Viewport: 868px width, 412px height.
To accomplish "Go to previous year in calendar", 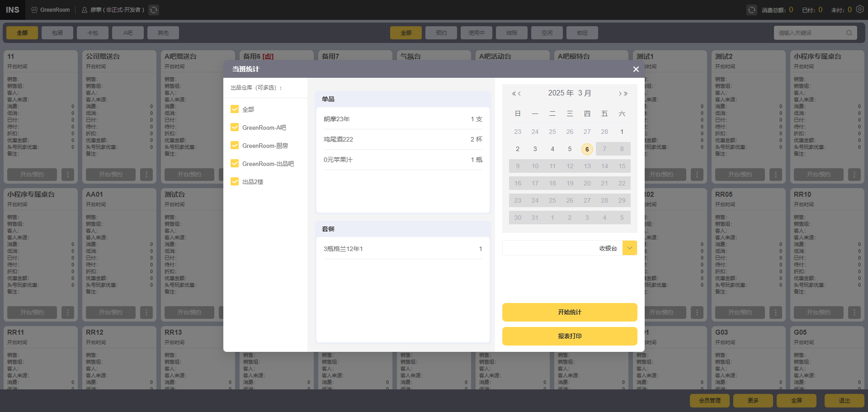I will [514, 94].
